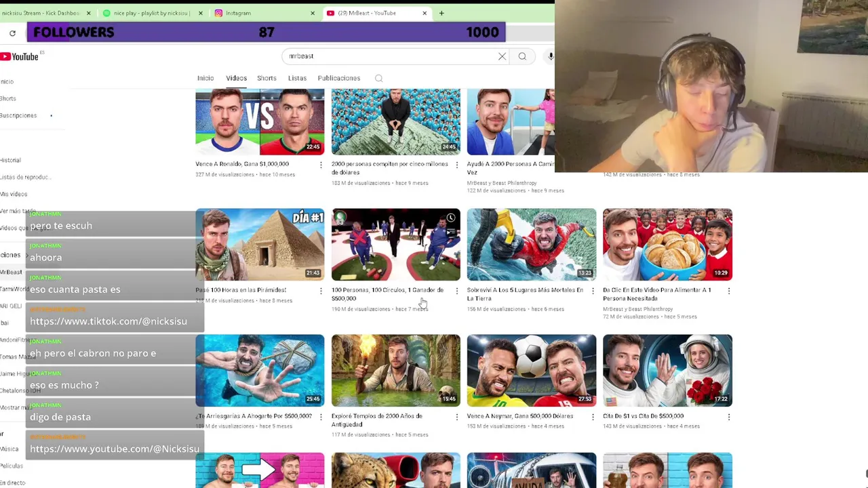Play the 100 Círculos thumbnail

point(396,245)
